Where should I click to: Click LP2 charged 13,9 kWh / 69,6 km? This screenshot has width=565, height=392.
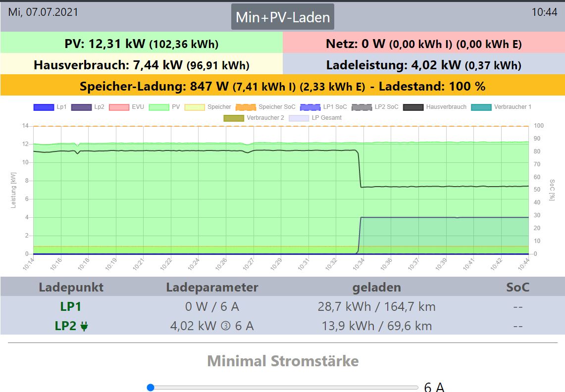pos(376,326)
